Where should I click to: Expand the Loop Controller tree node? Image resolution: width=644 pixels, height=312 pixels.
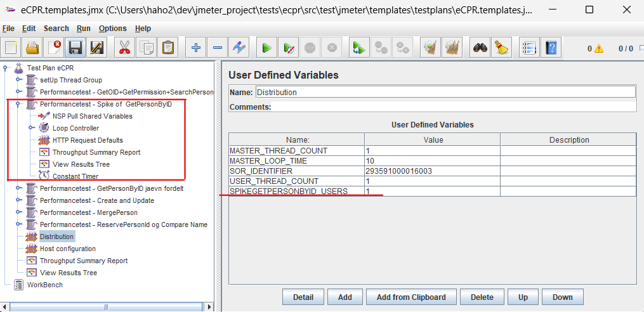pos(31,128)
